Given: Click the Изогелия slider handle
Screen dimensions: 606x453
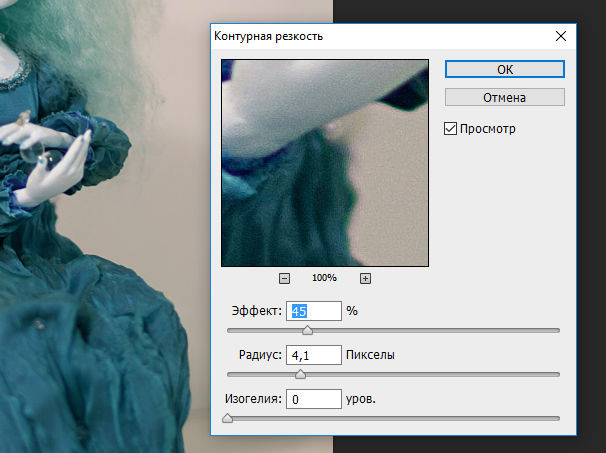Looking at the screenshot, I should pos(228,418).
